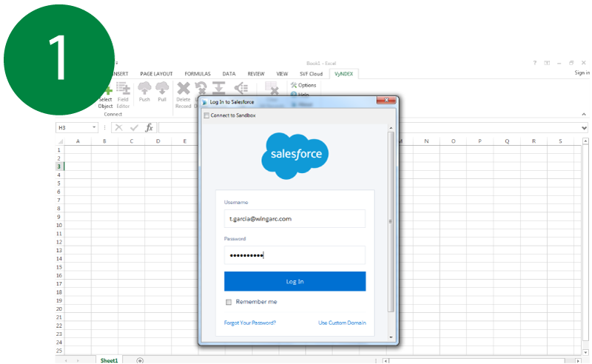Viewport: 592px width, 364px height.
Task: Click the select-all corner of the worksheet
Action: pos(60,141)
